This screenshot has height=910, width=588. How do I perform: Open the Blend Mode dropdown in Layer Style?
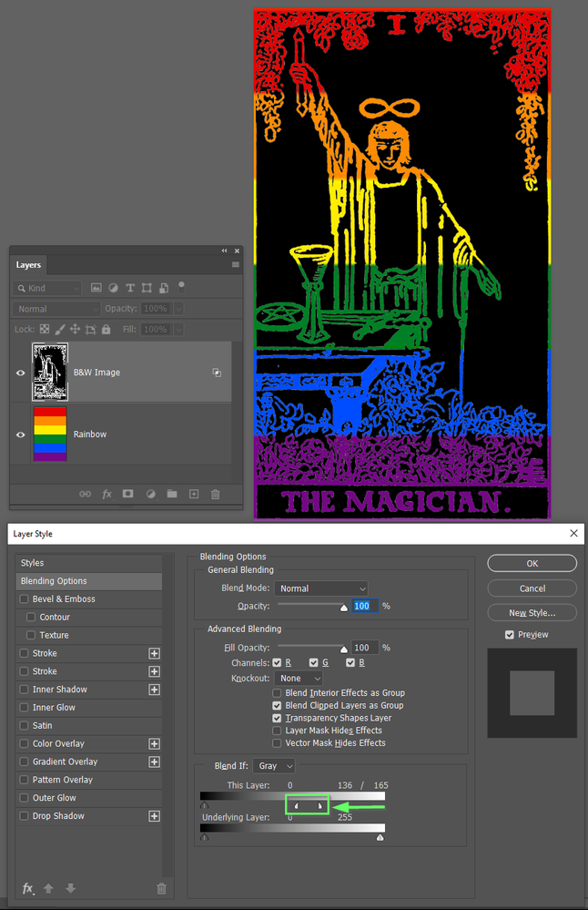(x=321, y=588)
